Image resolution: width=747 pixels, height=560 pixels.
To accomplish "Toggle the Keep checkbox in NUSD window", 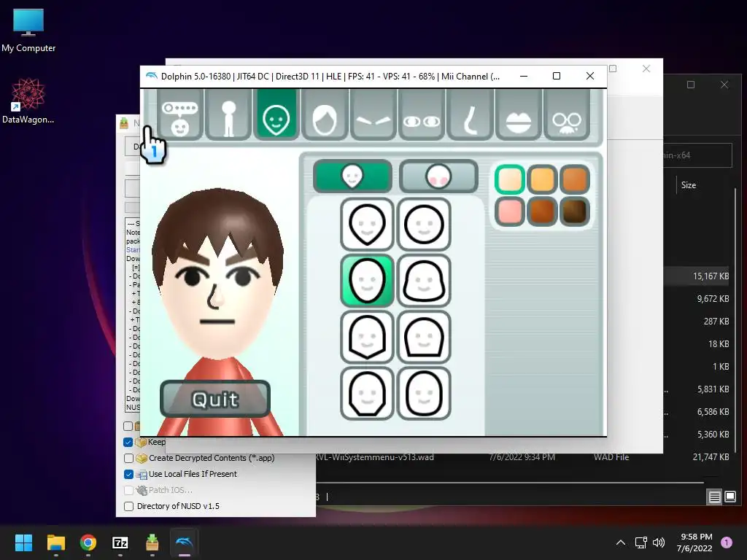I will point(128,442).
